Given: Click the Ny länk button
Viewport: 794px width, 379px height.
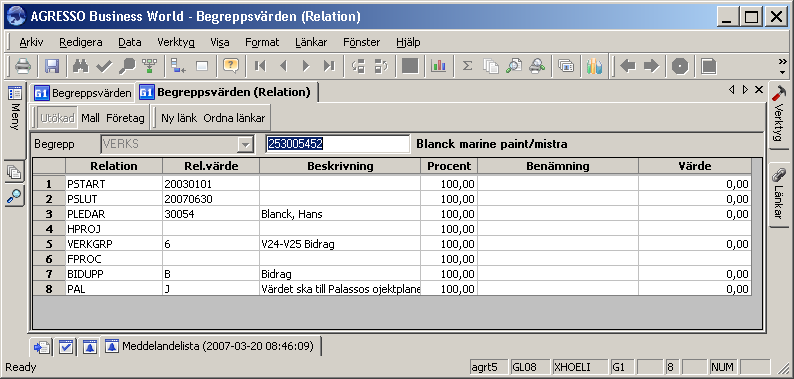Looking at the screenshot, I should pos(179,118).
